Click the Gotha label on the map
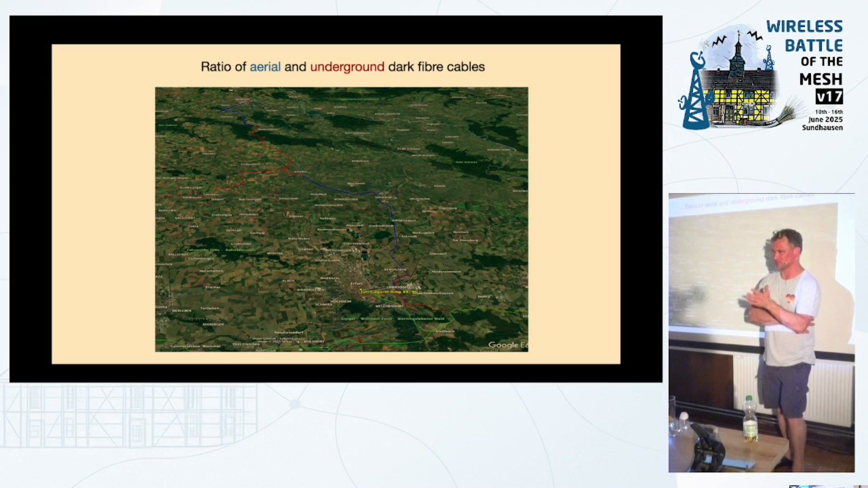The height and width of the screenshot is (488, 868). [161, 307]
